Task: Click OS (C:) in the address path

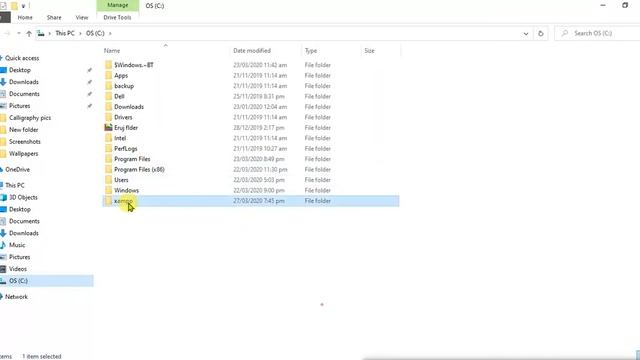Action: (95, 33)
